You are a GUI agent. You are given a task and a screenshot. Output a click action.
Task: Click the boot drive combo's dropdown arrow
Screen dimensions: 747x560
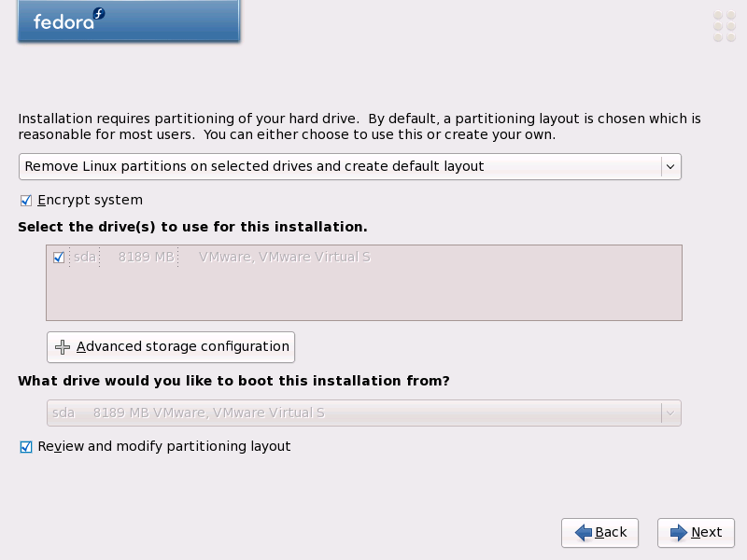[x=669, y=412]
